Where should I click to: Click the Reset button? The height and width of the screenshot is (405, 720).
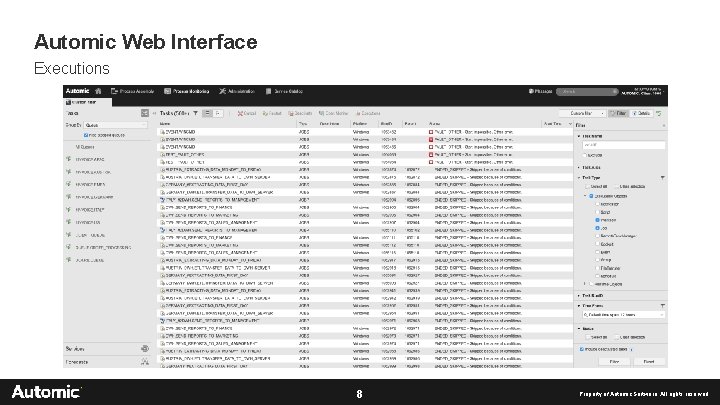pos(649,362)
